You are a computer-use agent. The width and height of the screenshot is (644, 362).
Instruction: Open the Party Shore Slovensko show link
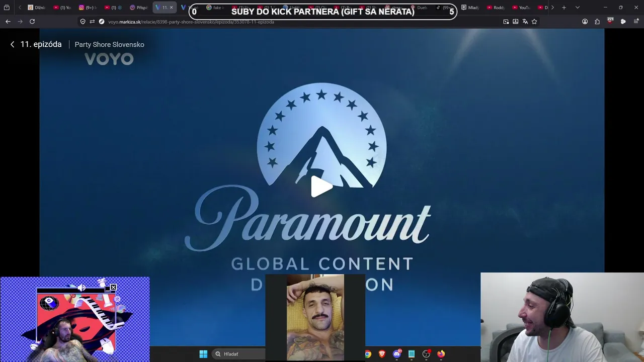click(109, 44)
